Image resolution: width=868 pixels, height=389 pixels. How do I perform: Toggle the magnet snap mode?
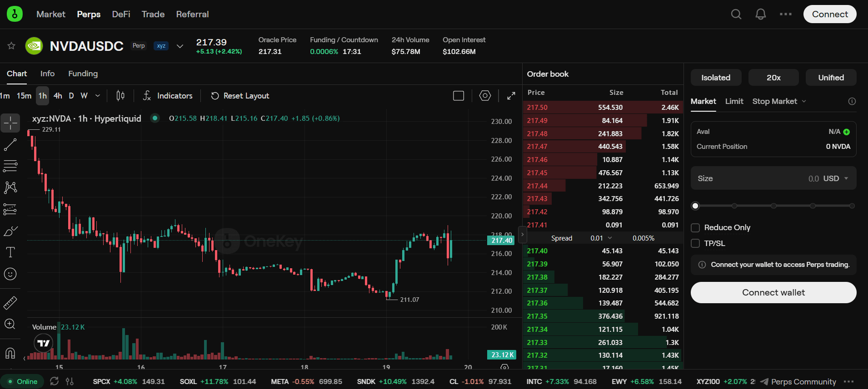point(10,353)
